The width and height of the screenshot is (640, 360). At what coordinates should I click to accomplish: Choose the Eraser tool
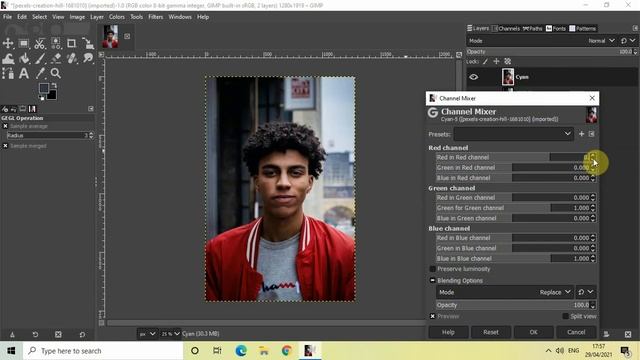tap(56, 59)
